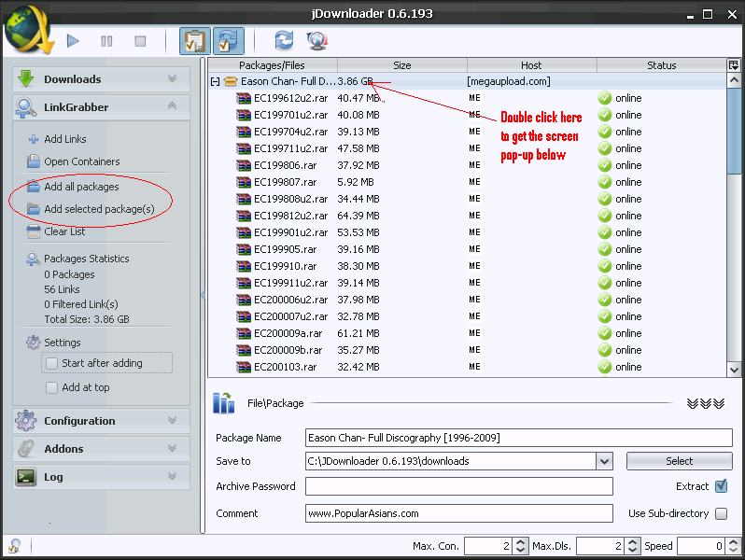Stop all downloads with the stop button
Screen dimensions: 745x560
coord(140,41)
